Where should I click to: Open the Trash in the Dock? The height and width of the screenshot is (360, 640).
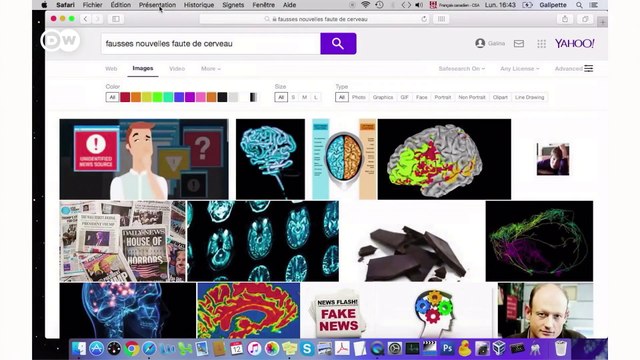[561, 349]
